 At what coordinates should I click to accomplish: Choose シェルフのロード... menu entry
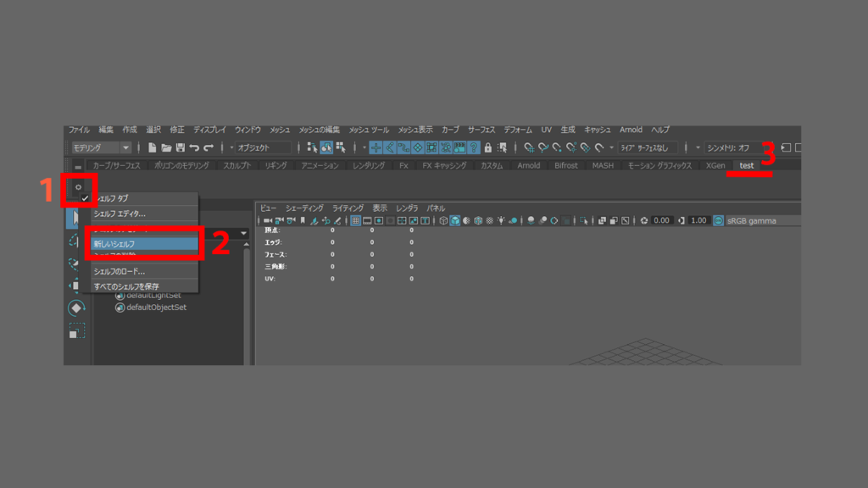(x=144, y=272)
